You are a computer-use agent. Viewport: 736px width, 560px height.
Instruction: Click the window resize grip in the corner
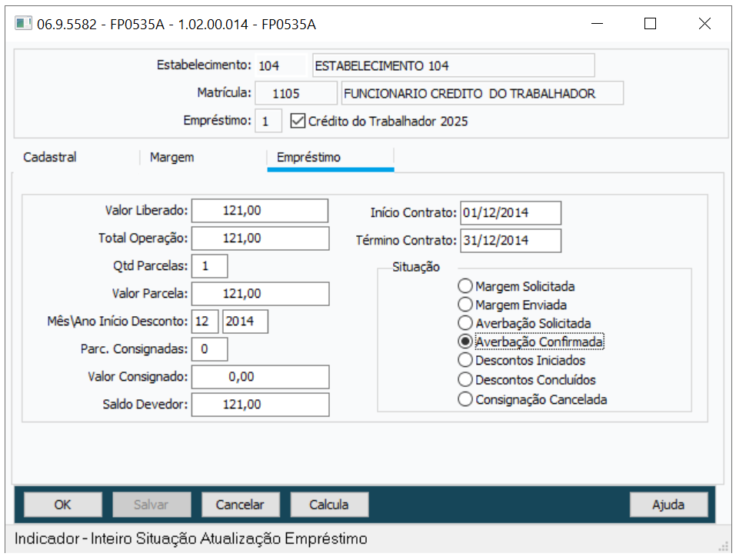click(724, 546)
